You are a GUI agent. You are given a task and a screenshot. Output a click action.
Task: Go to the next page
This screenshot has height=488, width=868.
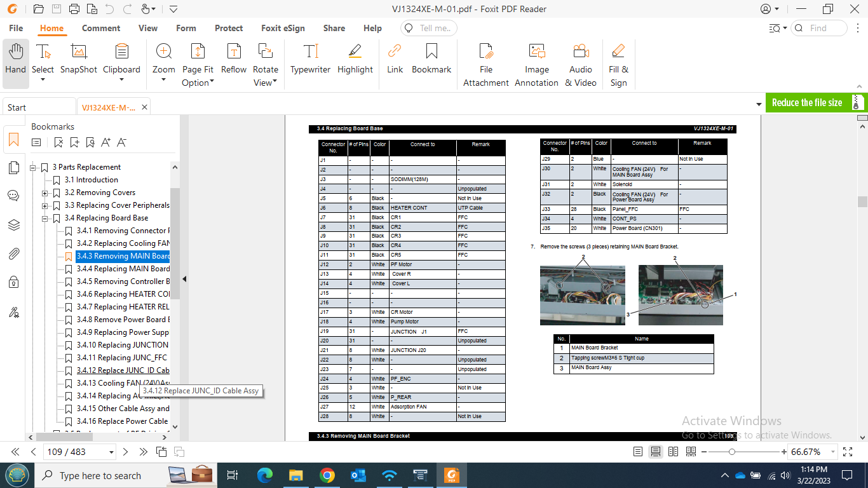pyautogui.click(x=125, y=452)
